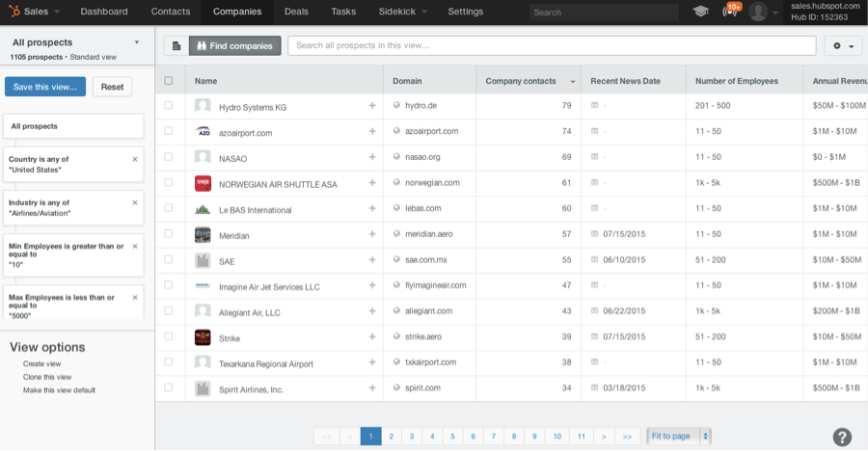Add NASAO with plus icon

pyautogui.click(x=372, y=157)
